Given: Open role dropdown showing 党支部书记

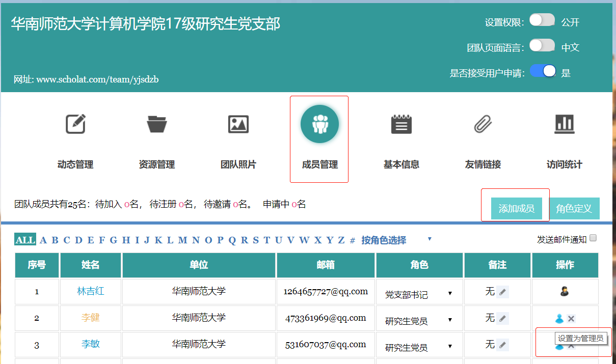Looking at the screenshot, I should [419, 294].
